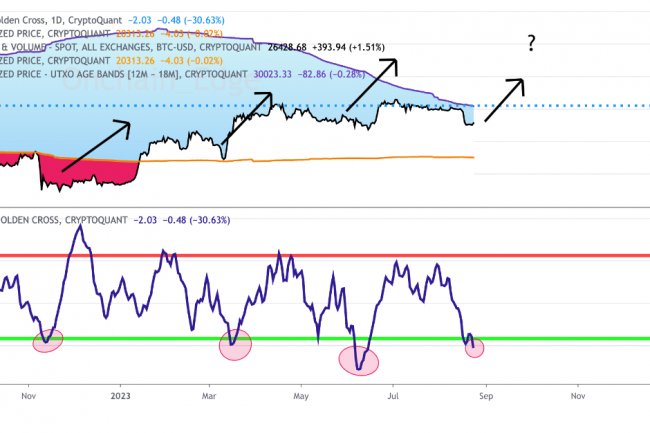650x433 pixels.
Task: Select the pink circle above March
Action: coord(235,344)
